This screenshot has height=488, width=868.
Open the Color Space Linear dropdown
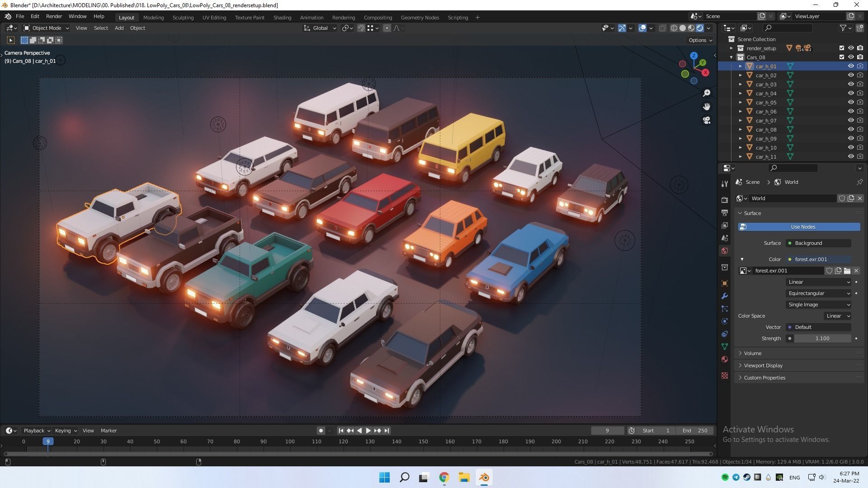[x=837, y=316]
